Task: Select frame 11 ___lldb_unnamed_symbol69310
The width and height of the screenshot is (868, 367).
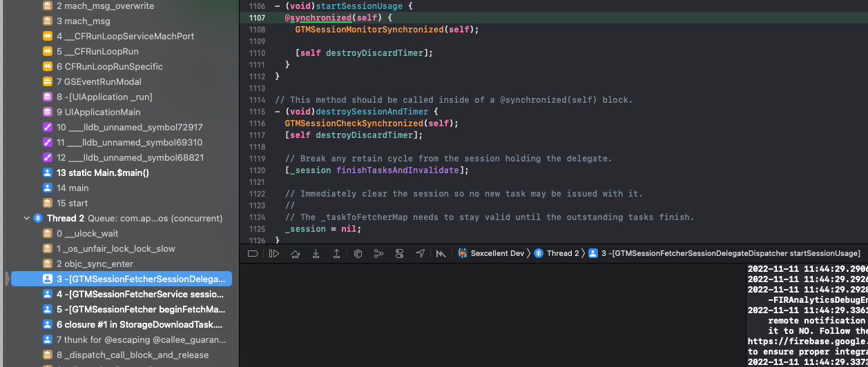Action: 121,142
